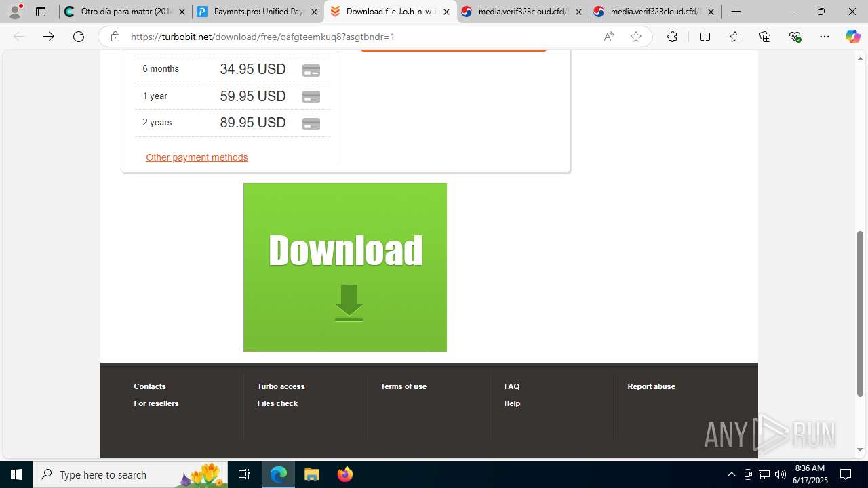This screenshot has width=868, height=488.
Task: Select card icon for 6 months plan
Action: pos(311,70)
